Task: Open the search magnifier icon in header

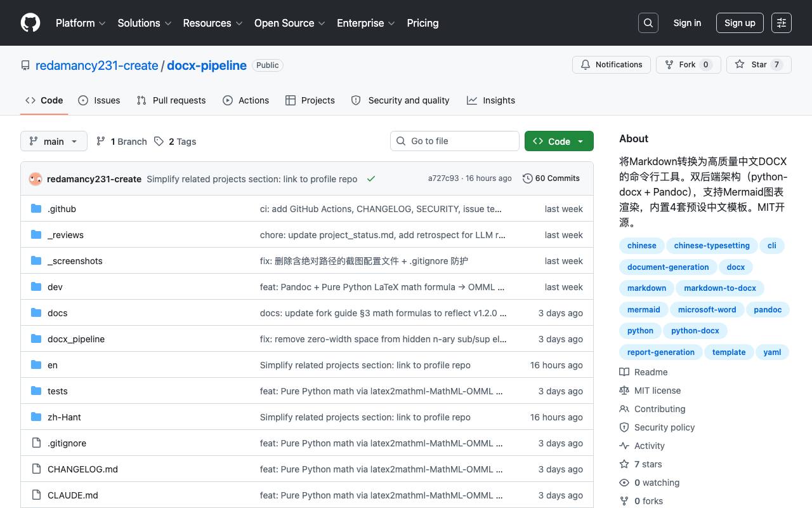Action: pyautogui.click(x=648, y=23)
